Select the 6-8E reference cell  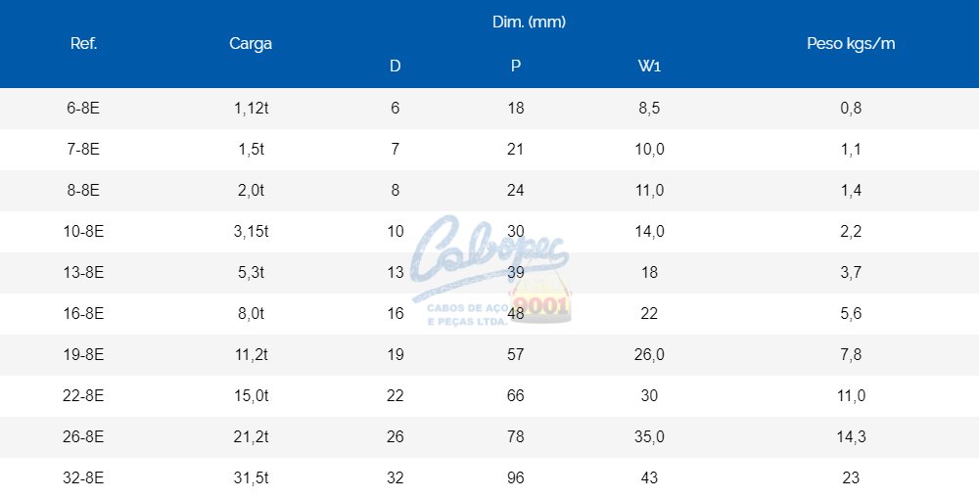[x=84, y=109]
